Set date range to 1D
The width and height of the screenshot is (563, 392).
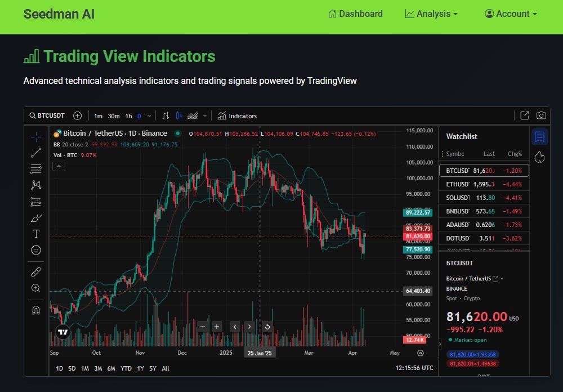tap(60, 368)
